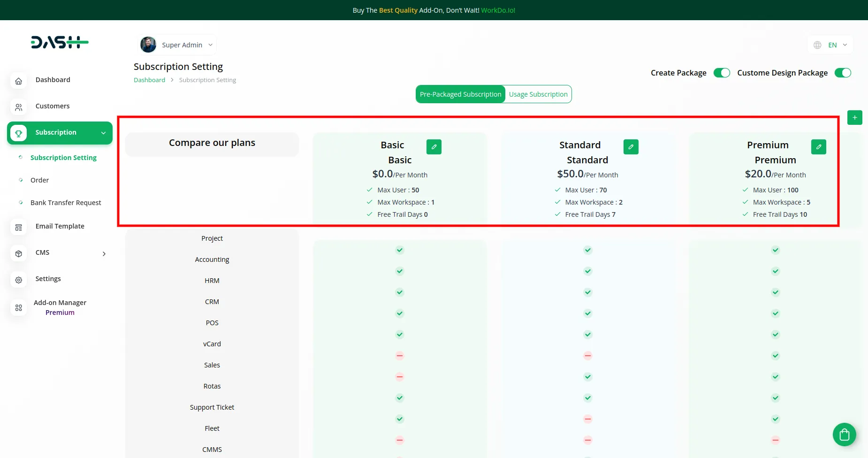The height and width of the screenshot is (458, 868).
Task: Click the edit pencil icon for Basic plan
Action: [x=434, y=147]
